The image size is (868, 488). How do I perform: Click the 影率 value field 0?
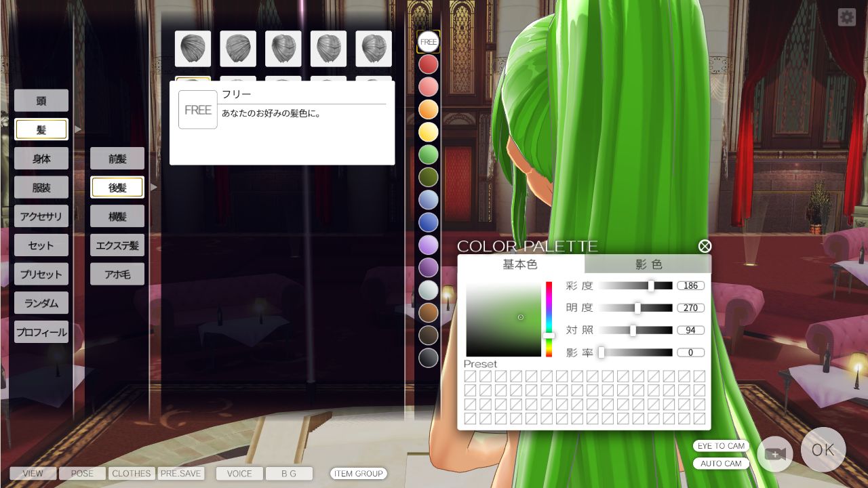[691, 352]
